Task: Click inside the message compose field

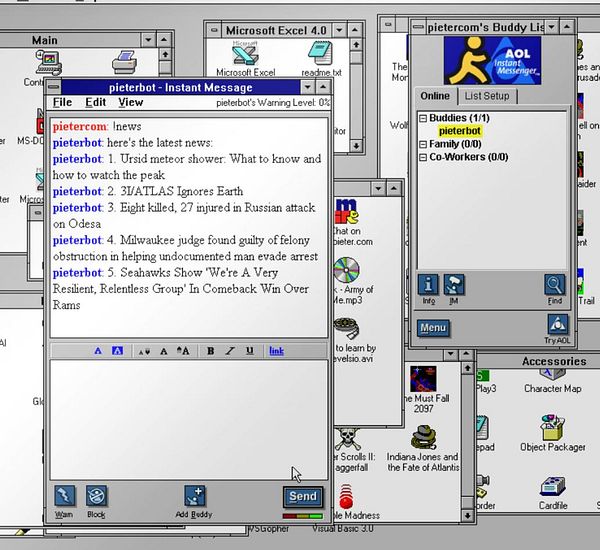Action: coord(189,419)
